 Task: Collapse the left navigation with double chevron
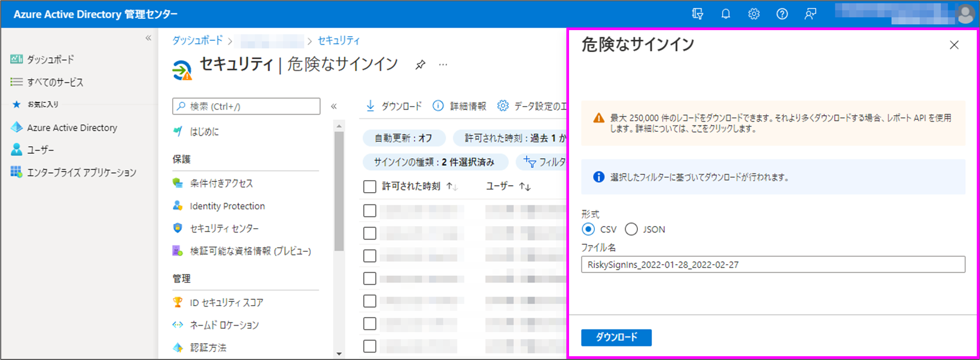(x=148, y=38)
